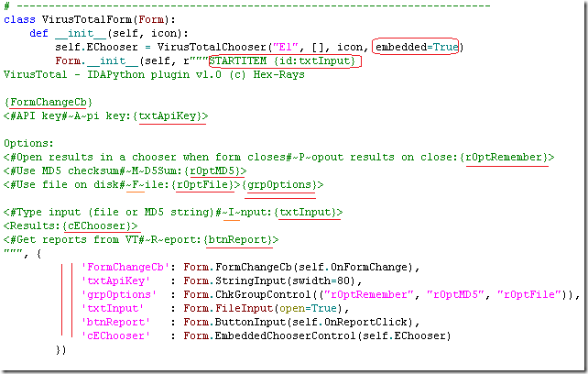Click {rOptFile} placeholder text
Screen dimensions: 588x374
click(x=202, y=184)
